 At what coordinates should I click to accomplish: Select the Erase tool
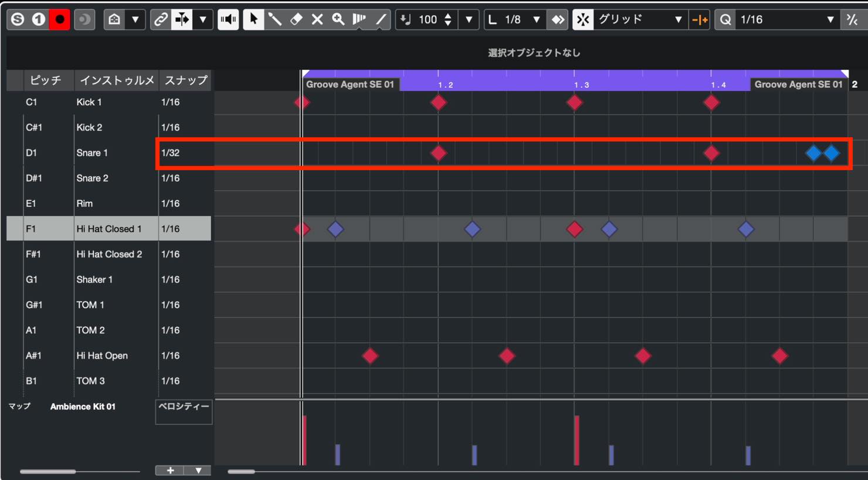[296, 19]
